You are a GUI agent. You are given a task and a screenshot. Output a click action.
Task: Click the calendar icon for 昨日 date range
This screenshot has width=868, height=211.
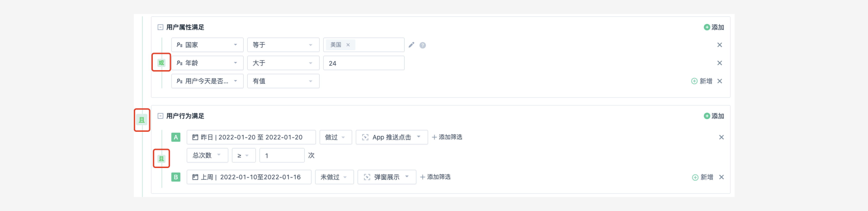[195, 137]
